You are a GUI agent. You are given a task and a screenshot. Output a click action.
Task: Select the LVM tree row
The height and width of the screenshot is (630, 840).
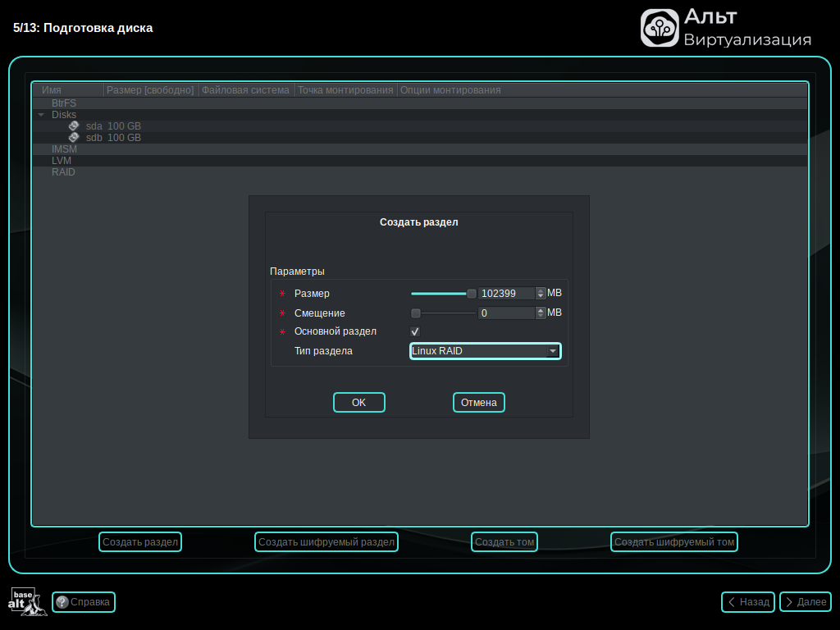420,161
